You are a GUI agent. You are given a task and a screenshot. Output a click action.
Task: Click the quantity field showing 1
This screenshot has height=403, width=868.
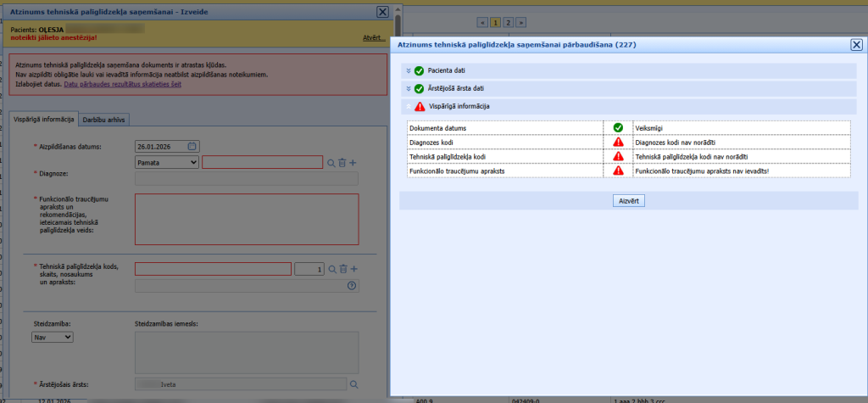[309, 269]
